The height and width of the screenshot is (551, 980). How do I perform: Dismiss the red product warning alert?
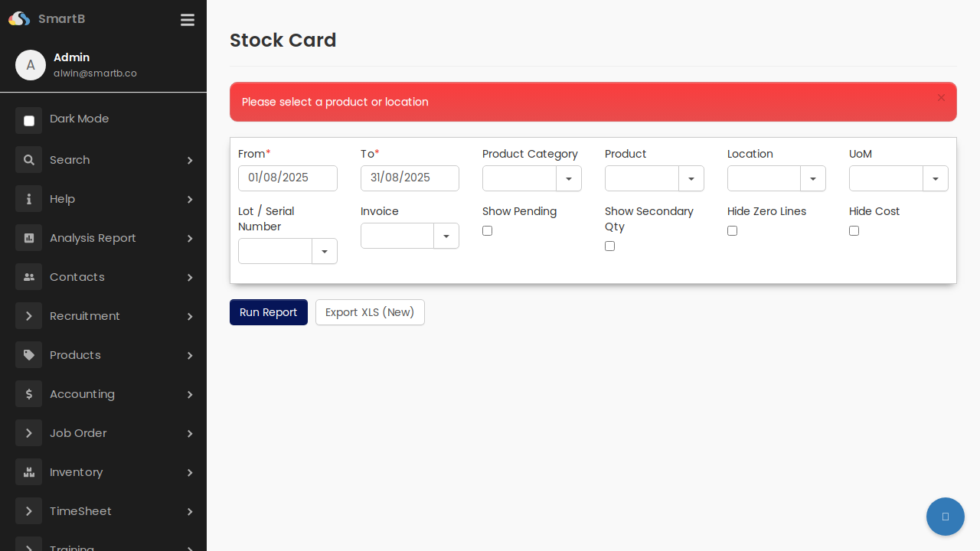click(941, 98)
